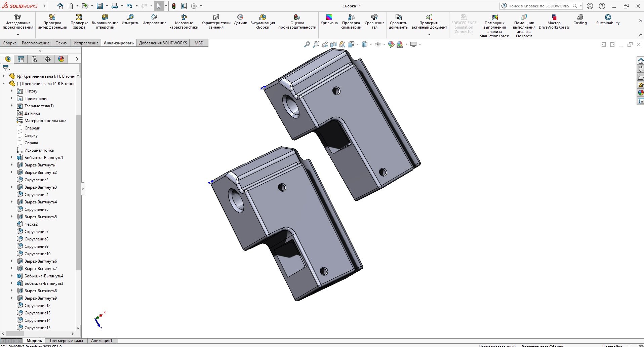Open the DisplayManager colored sphere tab

(x=61, y=59)
